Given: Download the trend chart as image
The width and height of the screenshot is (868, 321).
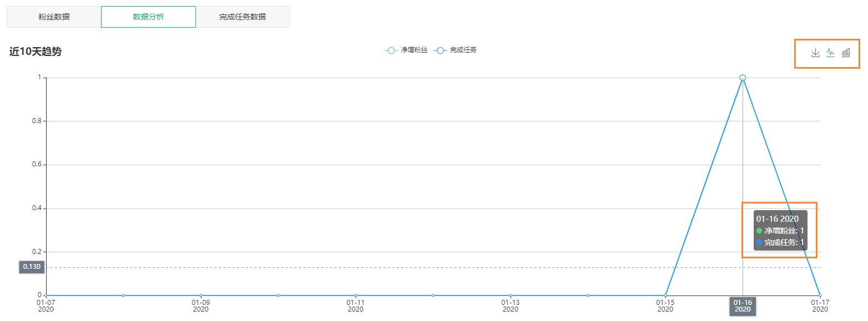Looking at the screenshot, I should [815, 53].
